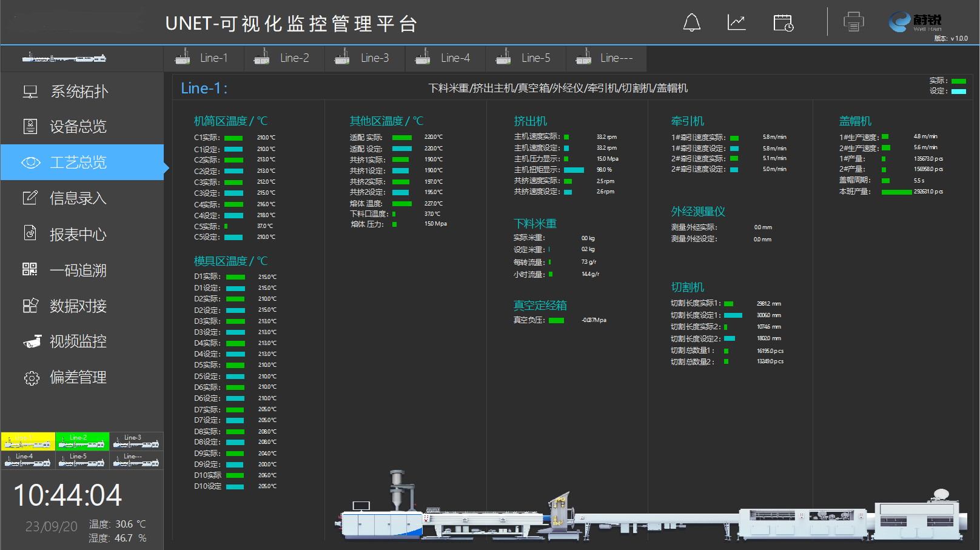
Task: Switch to the Line-4 tab
Action: (445, 58)
